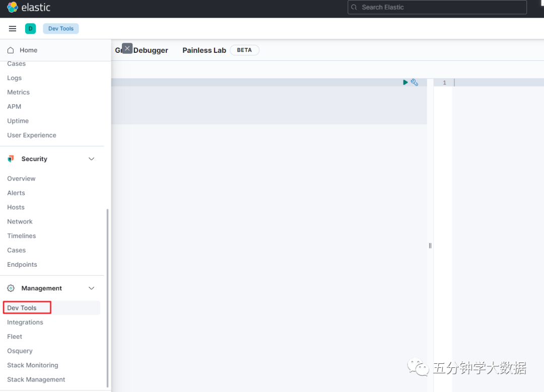This screenshot has height=392, width=544.
Task: Open Dev Tools in Management
Action: tap(22, 308)
